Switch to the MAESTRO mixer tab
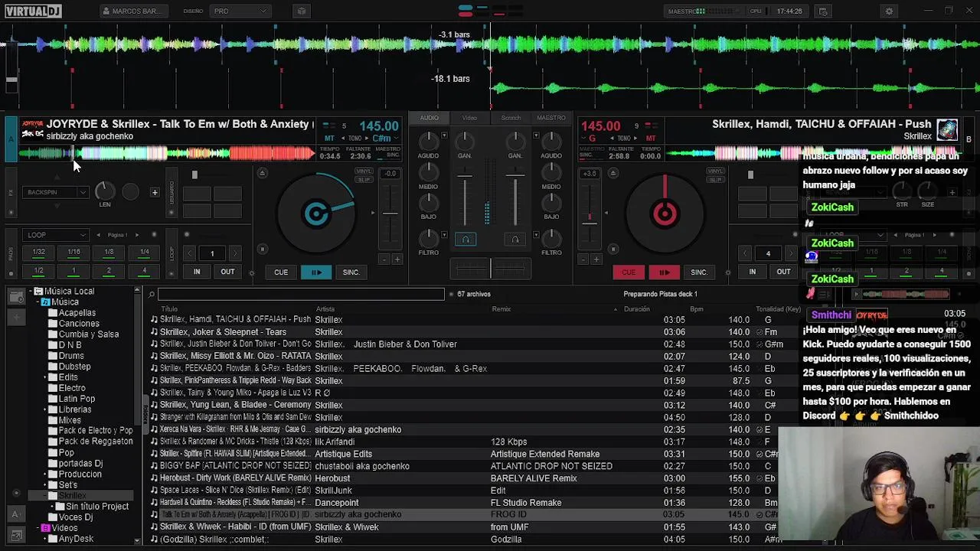The width and height of the screenshot is (980, 551). click(551, 118)
